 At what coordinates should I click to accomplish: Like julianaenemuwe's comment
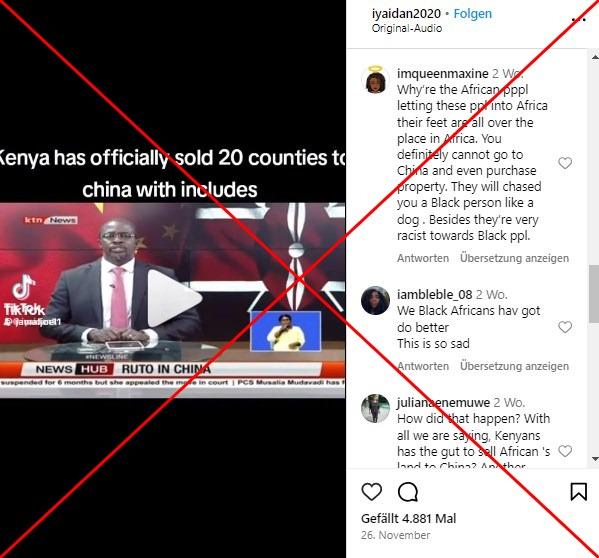pyautogui.click(x=565, y=451)
